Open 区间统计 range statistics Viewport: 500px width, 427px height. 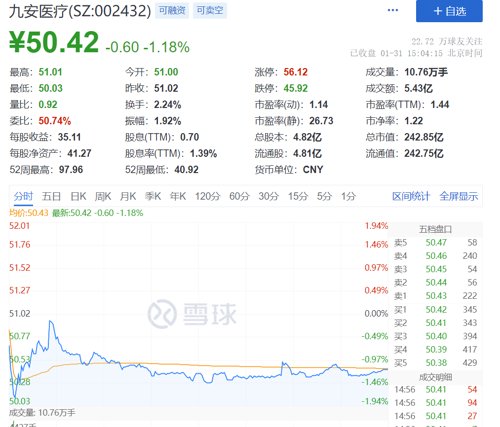[x=411, y=196]
